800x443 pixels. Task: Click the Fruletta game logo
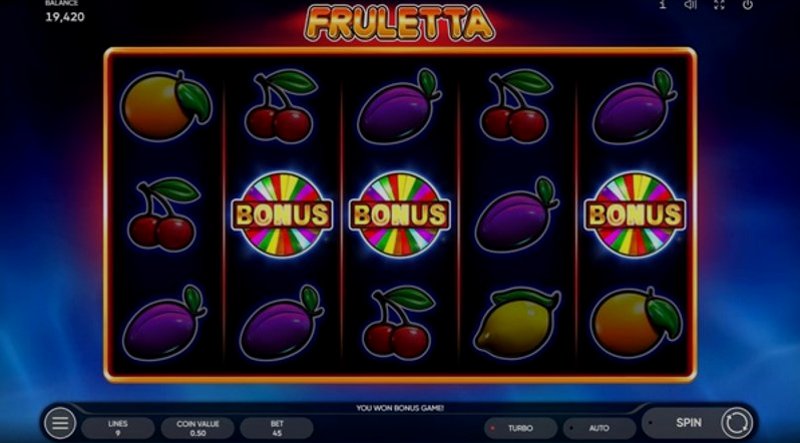click(x=399, y=23)
